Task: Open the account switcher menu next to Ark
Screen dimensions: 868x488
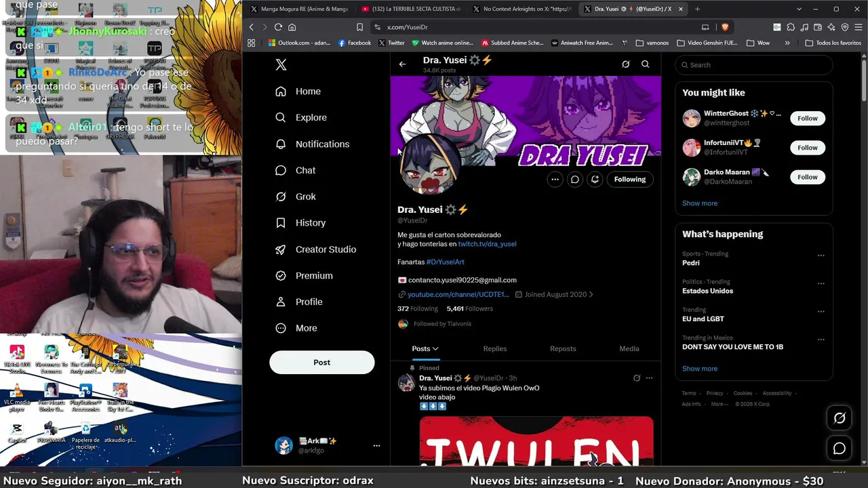Action: tap(376, 446)
